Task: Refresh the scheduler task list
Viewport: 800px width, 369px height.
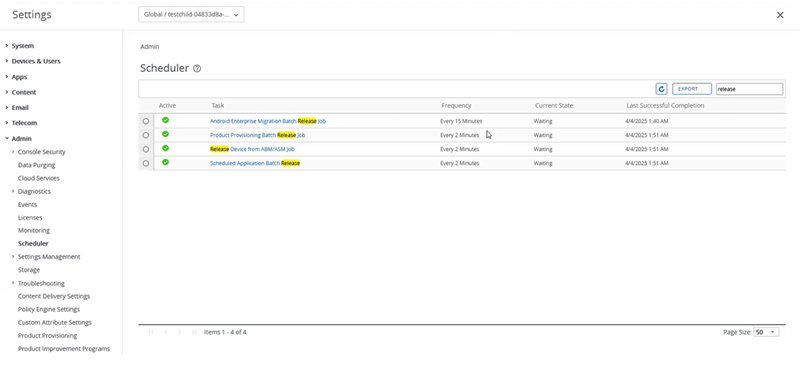Action: coord(661,89)
